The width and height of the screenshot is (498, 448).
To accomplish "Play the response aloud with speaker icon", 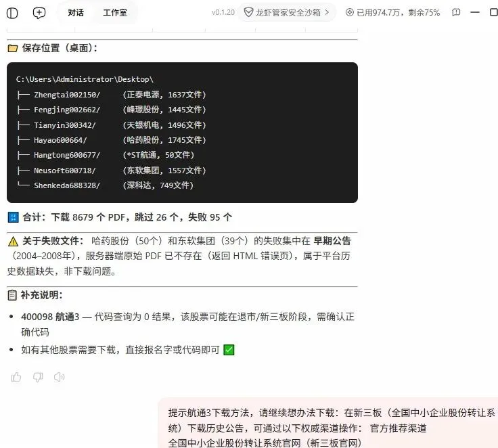I will pos(60,377).
